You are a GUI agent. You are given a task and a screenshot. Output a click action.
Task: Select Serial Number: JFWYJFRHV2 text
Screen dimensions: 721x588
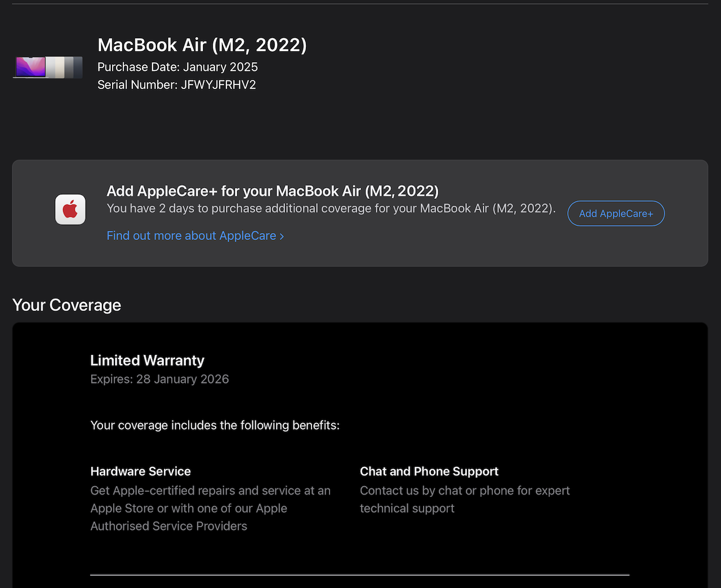177,84
